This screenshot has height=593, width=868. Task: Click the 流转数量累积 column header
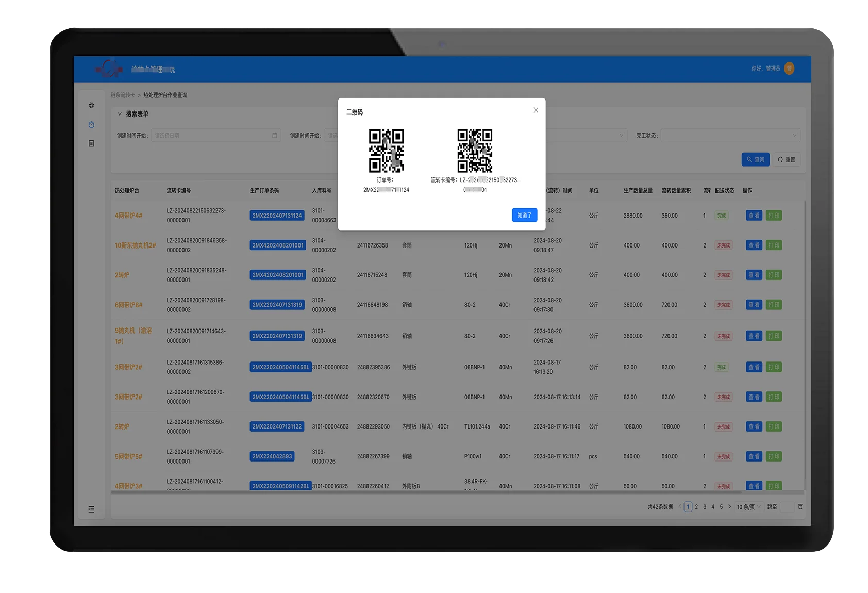coord(676,191)
